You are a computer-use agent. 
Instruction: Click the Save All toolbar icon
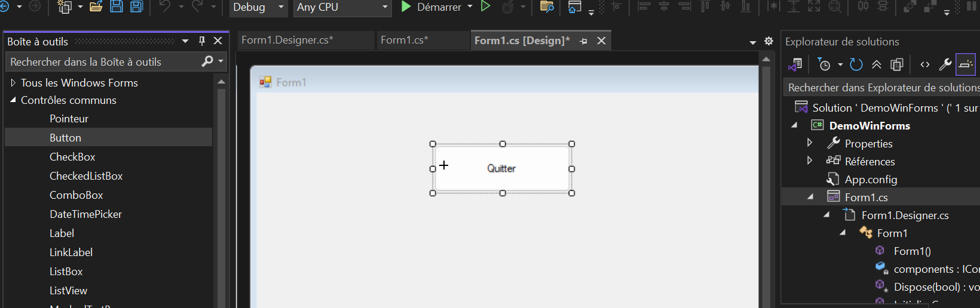pos(137,7)
